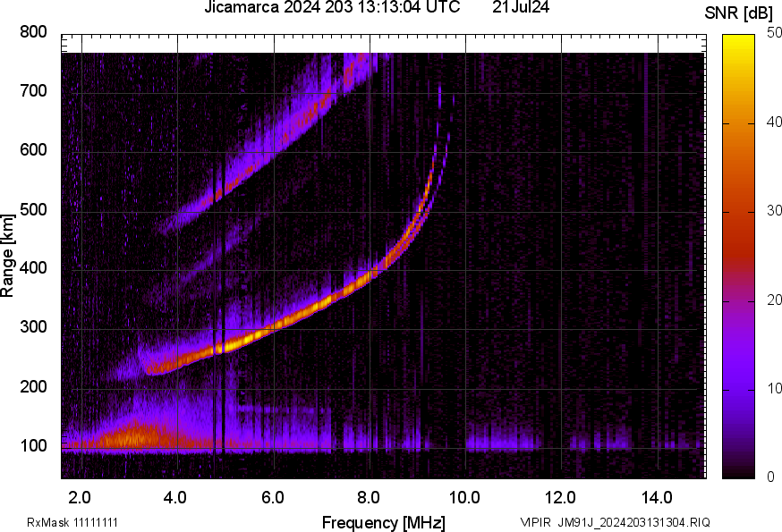This screenshot has width=782, height=532.
Task: Click the range tick label "200"
Action: tap(33, 386)
